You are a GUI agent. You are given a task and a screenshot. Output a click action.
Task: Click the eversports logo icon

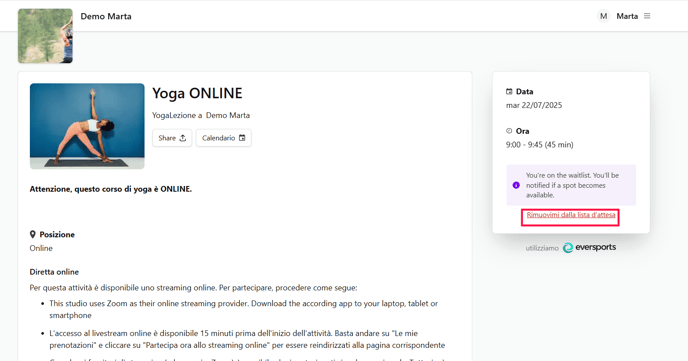point(568,248)
